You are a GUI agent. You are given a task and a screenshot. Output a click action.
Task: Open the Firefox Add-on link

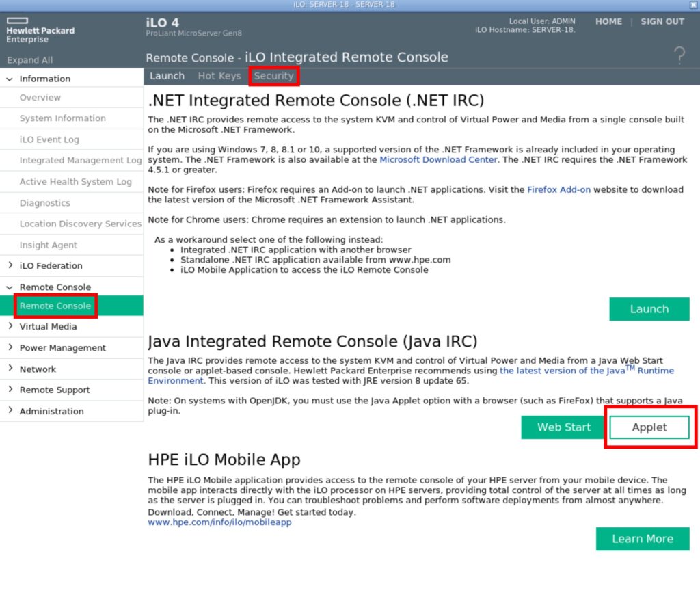click(558, 189)
